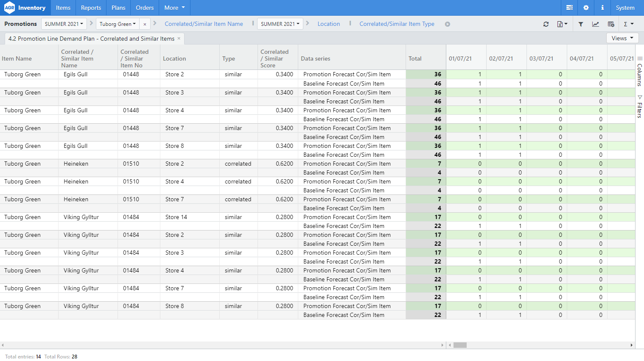The width and height of the screenshot is (644, 361).
Task: Refresh the promotions data grid
Action: click(x=546, y=24)
